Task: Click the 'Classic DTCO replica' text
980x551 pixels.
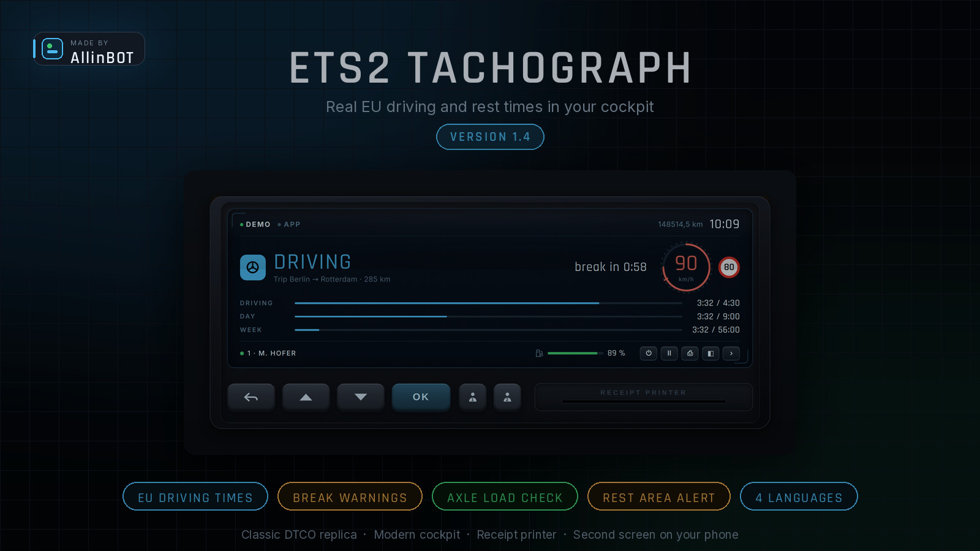Action: click(x=299, y=534)
